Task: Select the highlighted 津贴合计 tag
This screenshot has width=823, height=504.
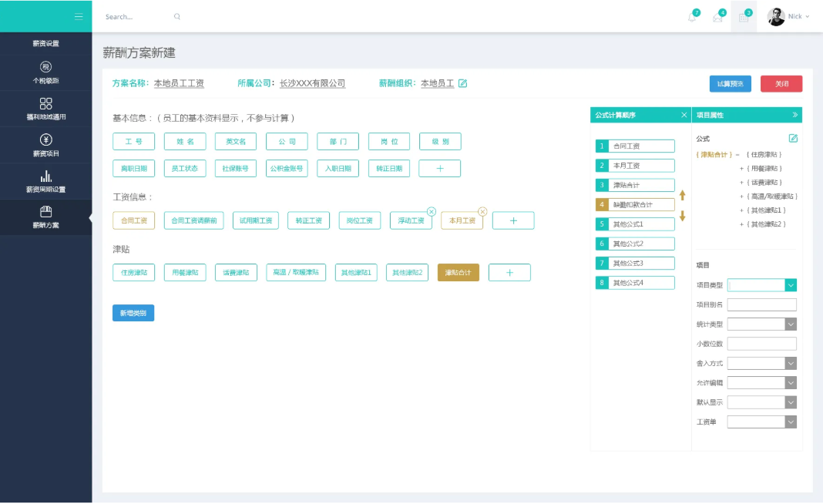Action: (x=459, y=273)
